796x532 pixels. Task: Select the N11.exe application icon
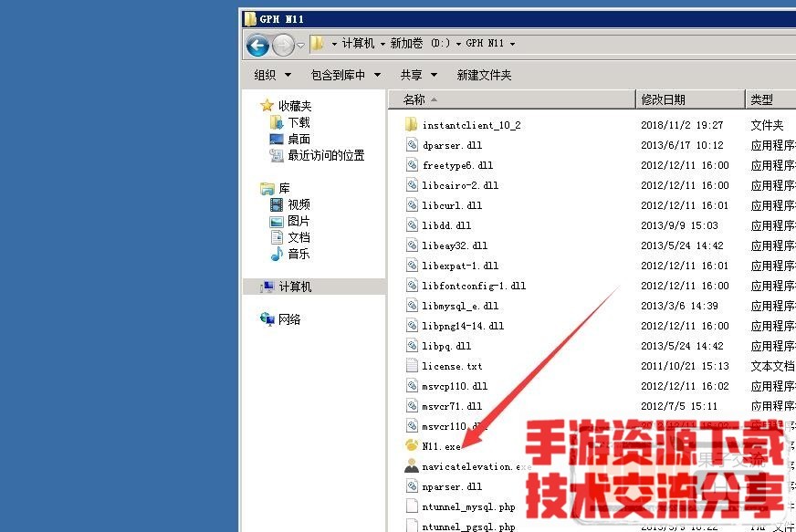click(412, 445)
